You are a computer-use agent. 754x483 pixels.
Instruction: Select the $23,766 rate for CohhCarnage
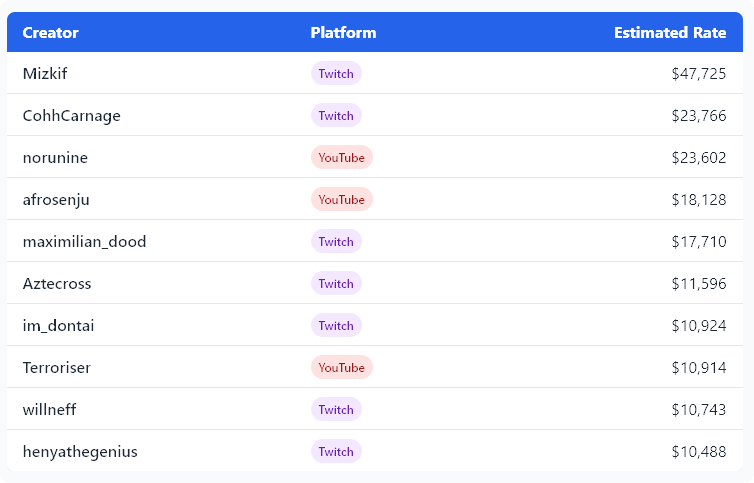click(698, 115)
